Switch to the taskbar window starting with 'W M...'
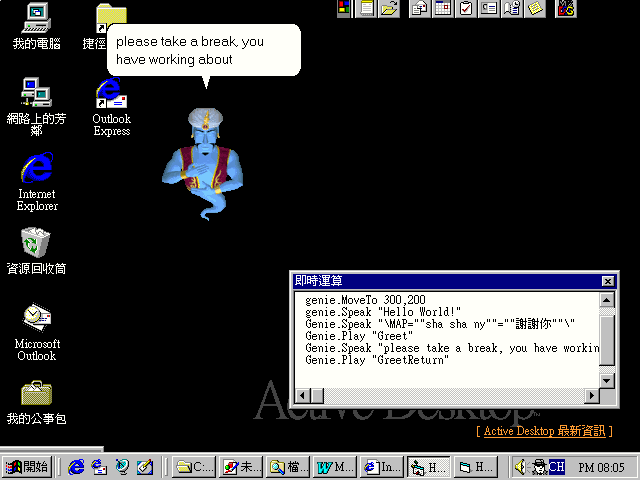This screenshot has height=480, width=640. pyautogui.click(x=335, y=467)
